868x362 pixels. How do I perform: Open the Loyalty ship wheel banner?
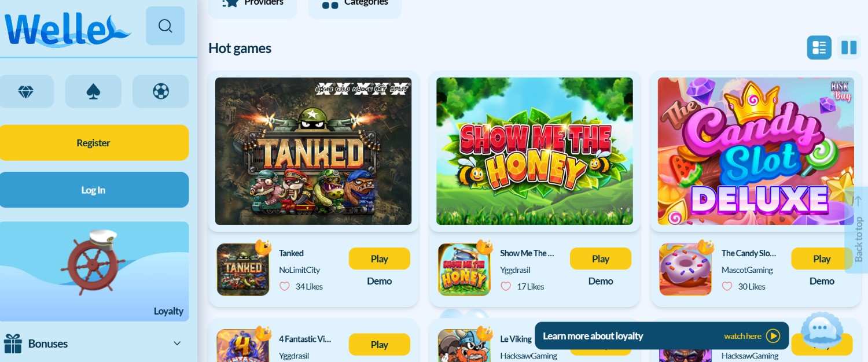coord(93,271)
